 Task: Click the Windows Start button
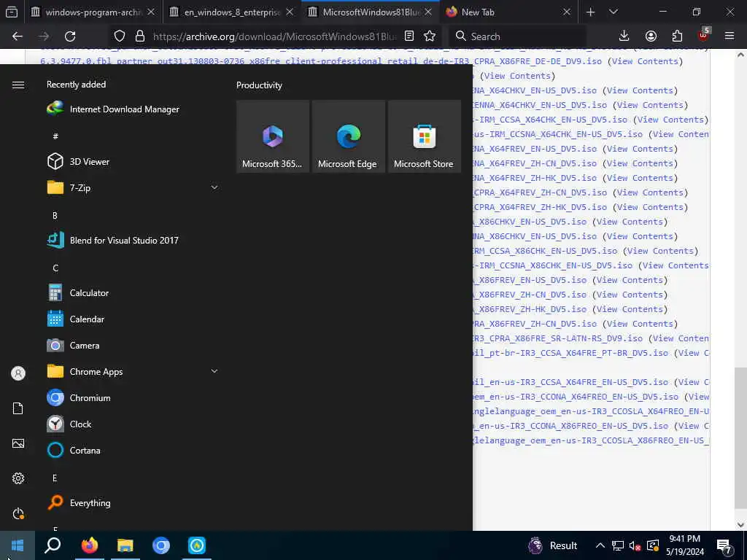click(x=18, y=545)
